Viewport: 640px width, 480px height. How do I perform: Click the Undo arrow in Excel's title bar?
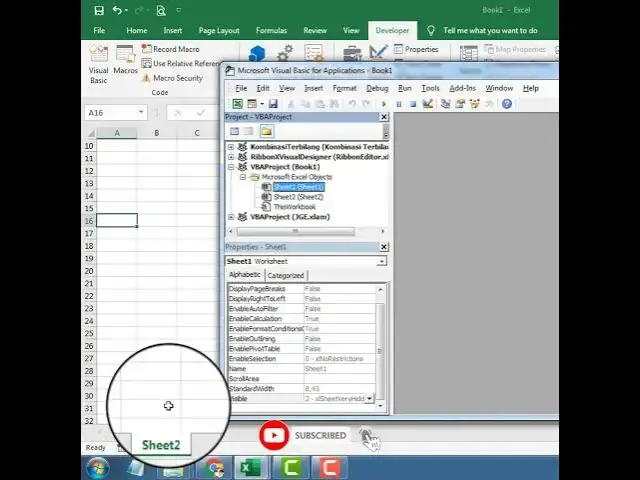point(117,10)
